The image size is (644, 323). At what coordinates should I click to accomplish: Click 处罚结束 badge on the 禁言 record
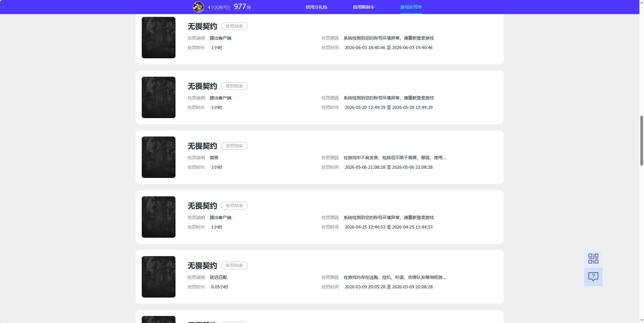coord(234,146)
